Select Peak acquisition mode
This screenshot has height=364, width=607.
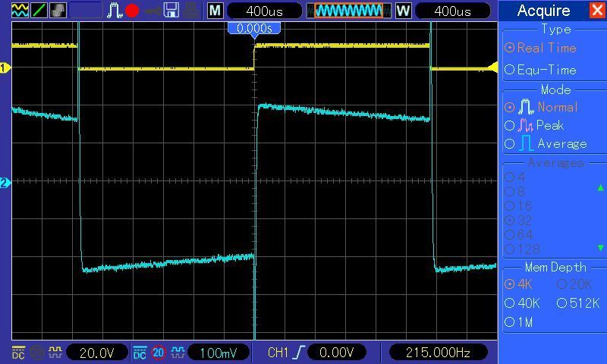pos(534,125)
